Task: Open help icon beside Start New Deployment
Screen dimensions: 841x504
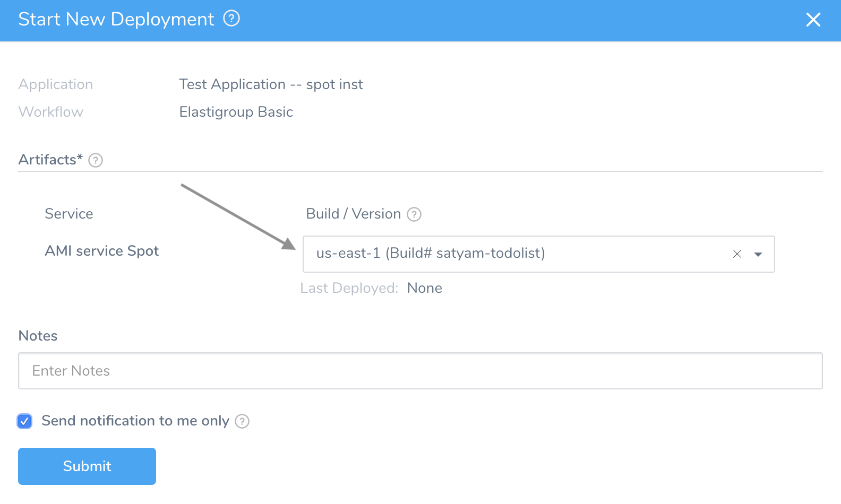Action: coord(231,19)
